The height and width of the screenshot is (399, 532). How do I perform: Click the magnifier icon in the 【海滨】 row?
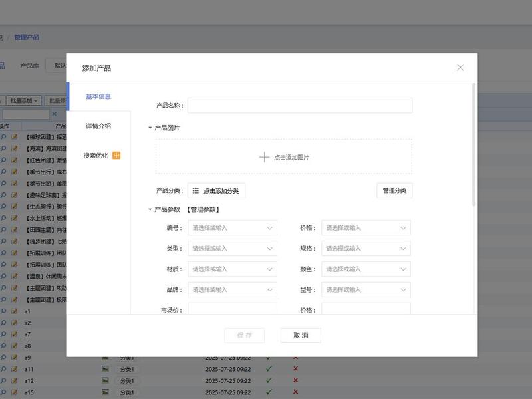[x=3, y=148]
